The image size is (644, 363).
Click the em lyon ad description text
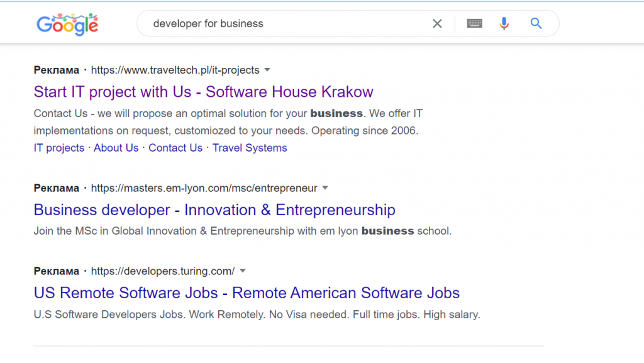click(242, 231)
